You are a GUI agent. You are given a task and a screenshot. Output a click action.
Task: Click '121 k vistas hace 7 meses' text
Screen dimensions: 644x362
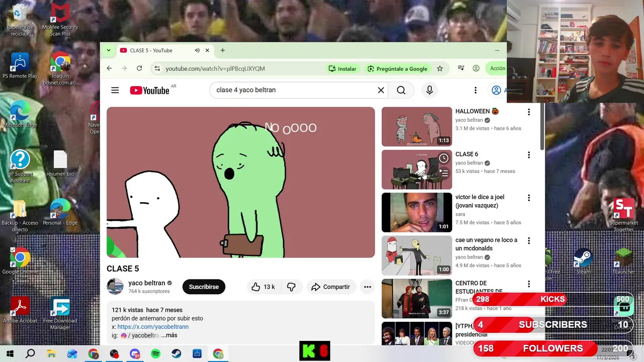pos(147,310)
